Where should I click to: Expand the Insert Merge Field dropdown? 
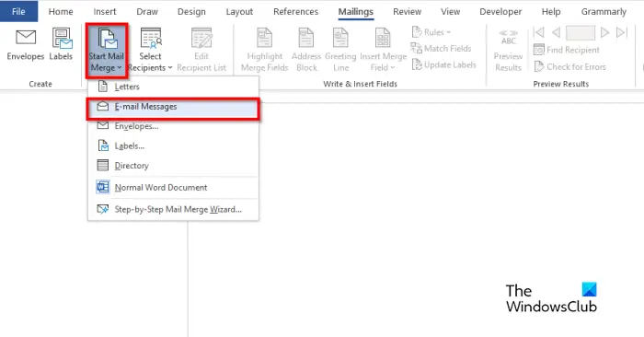click(383, 50)
